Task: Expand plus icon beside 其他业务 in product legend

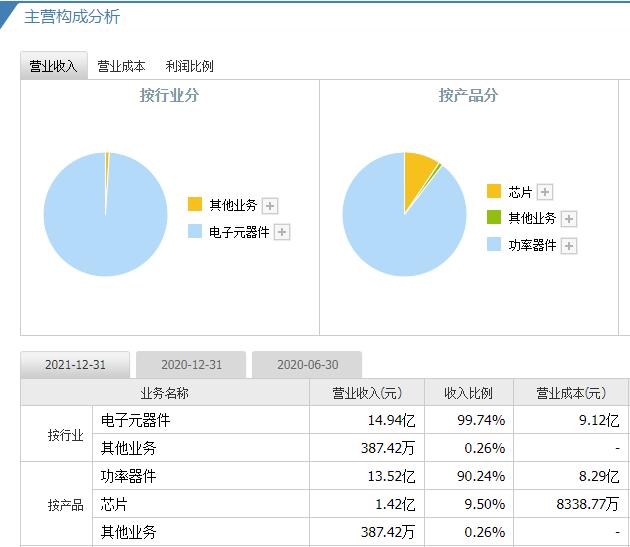Action: (569, 219)
